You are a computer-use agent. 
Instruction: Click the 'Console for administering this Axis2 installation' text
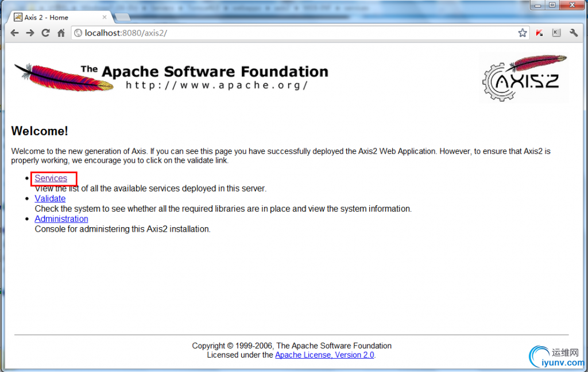[x=123, y=229]
